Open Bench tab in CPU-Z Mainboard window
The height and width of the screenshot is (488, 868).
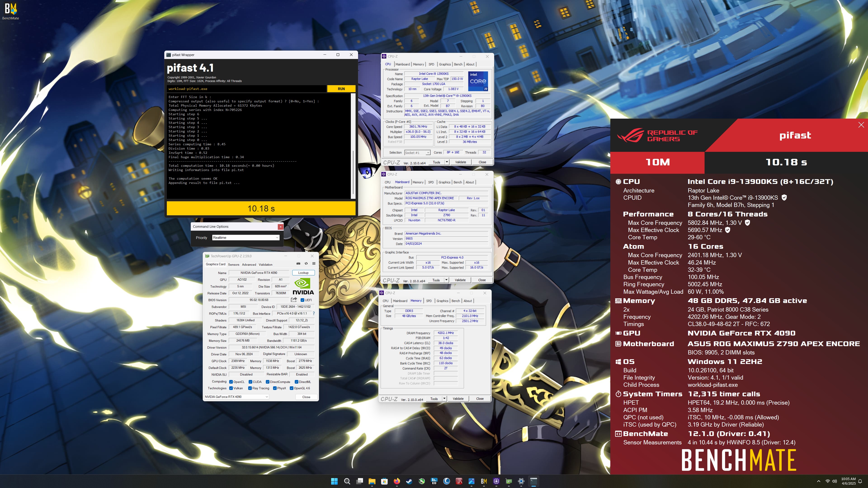pyautogui.click(x=458, y=182)
